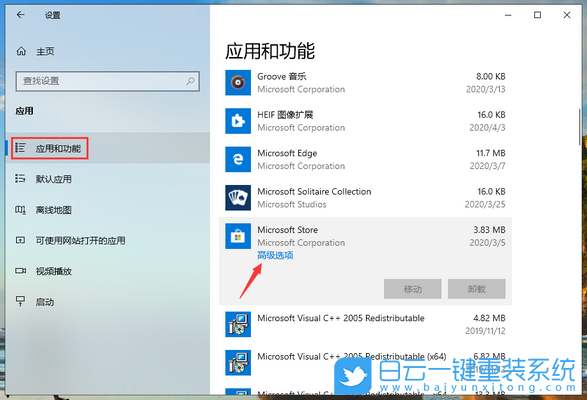Click the Solitaire Collection cards icon

tap(238, 197)
